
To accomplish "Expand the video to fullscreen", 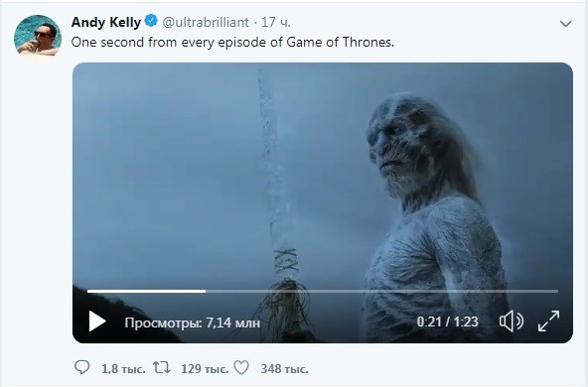I will click(x=548, y=322).
